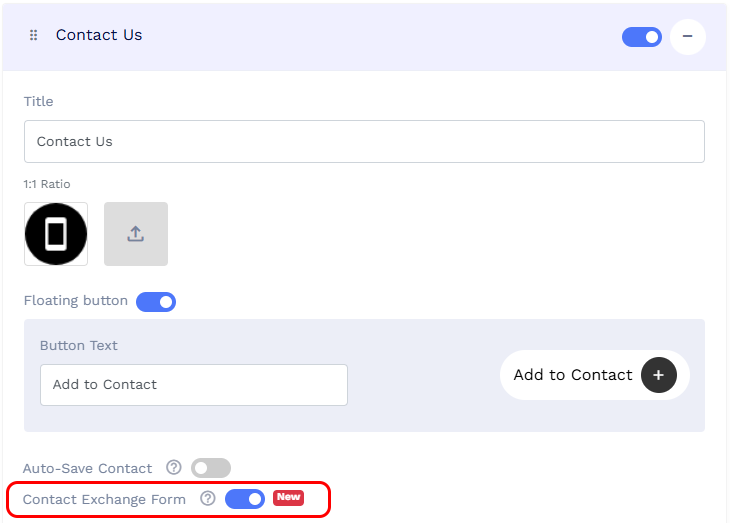Image resolution: width=730 pixels, height=523 pixels.
Task: Grab the drag handle beside Contact Us
Action: tap(33, 35)
